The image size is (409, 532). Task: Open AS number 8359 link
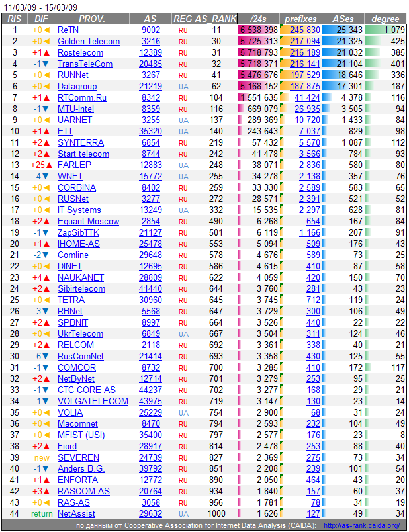[x=151, y=109]
